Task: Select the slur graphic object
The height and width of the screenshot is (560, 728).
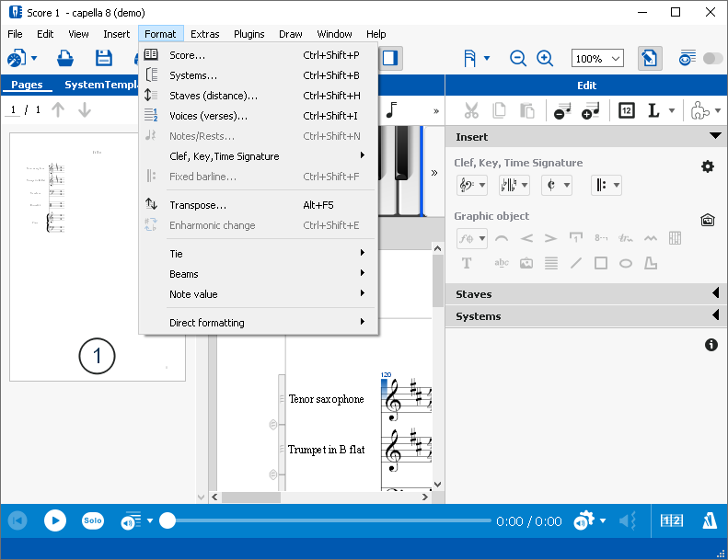Action: [x=502, y=238]
